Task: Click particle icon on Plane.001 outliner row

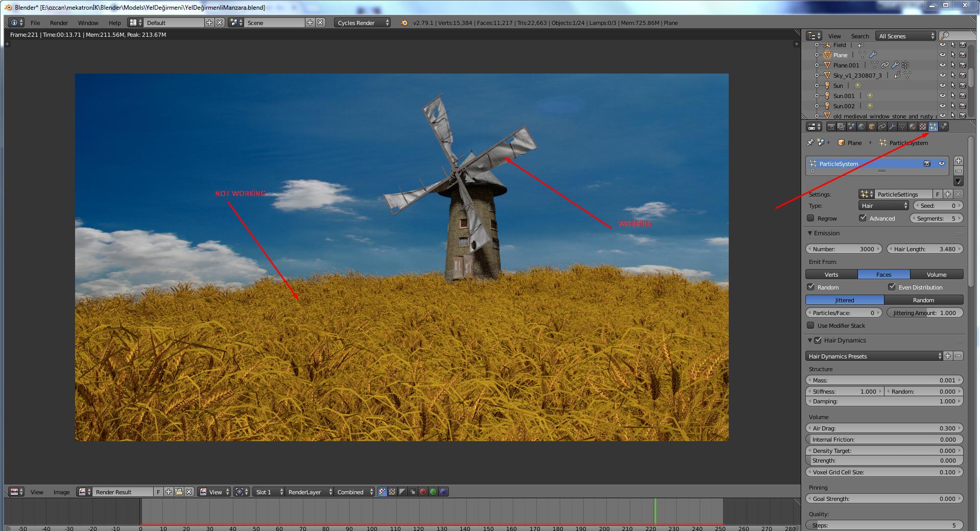Action: pyautogui.click(x=905, y=65)
